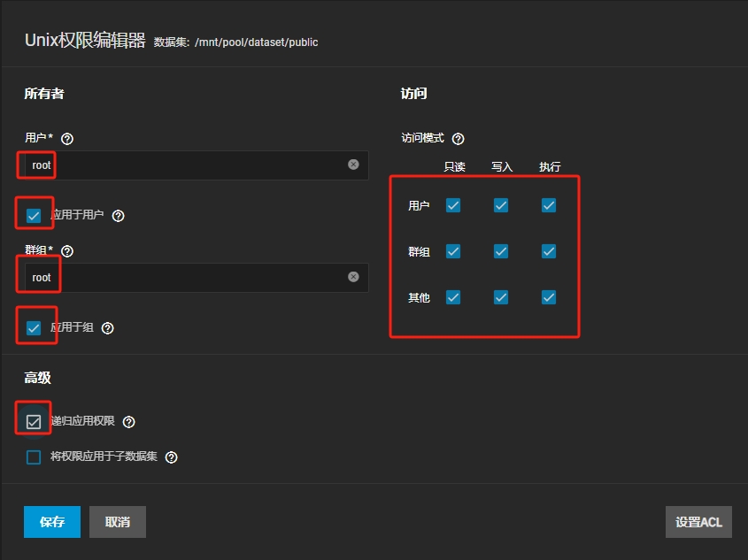Click help icon beside 将权限应用于子数据集
Viewport: 748px width, 560px height.
(x=172, y=457)
